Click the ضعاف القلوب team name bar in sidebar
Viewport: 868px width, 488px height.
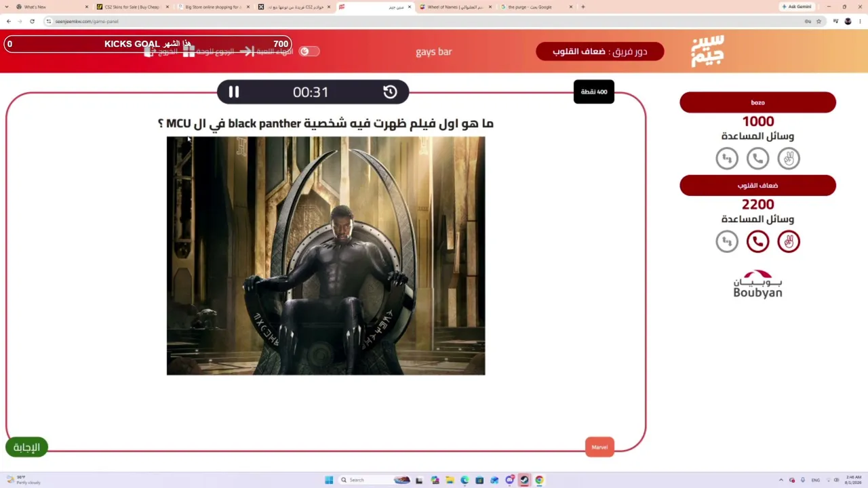tap(757, 186)
